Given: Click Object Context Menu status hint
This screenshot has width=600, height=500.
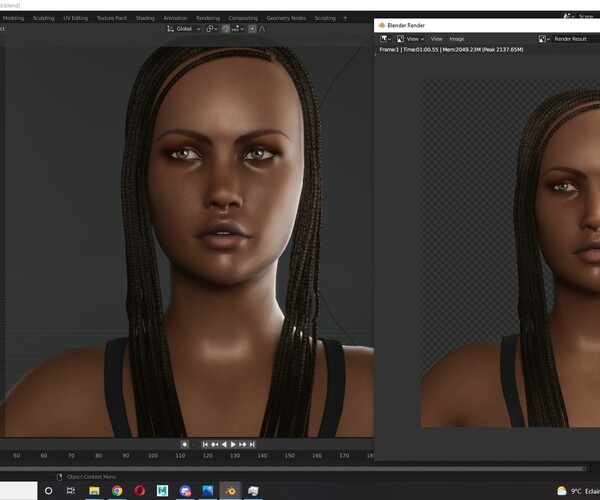Looking at the screenshot, I should [91, 477].
